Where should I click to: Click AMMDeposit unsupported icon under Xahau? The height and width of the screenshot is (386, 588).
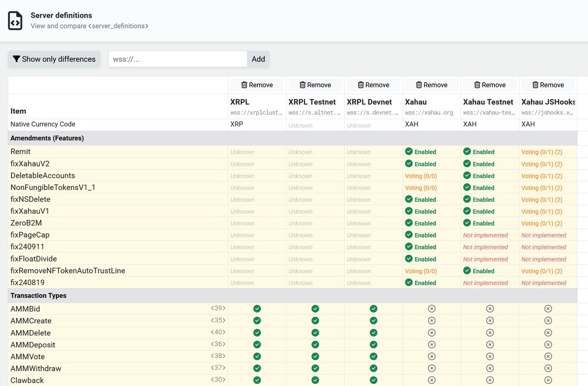[x=432, y=344]
